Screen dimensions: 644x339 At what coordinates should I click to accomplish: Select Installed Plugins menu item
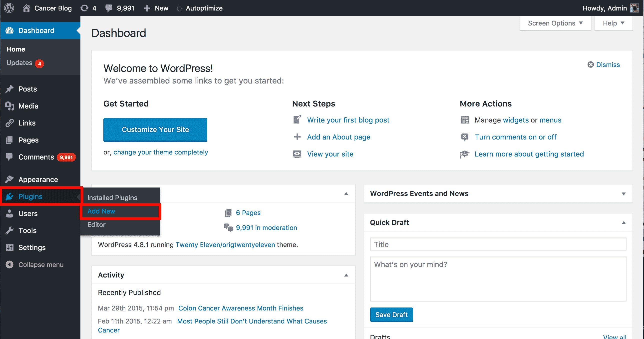[113, 197]
